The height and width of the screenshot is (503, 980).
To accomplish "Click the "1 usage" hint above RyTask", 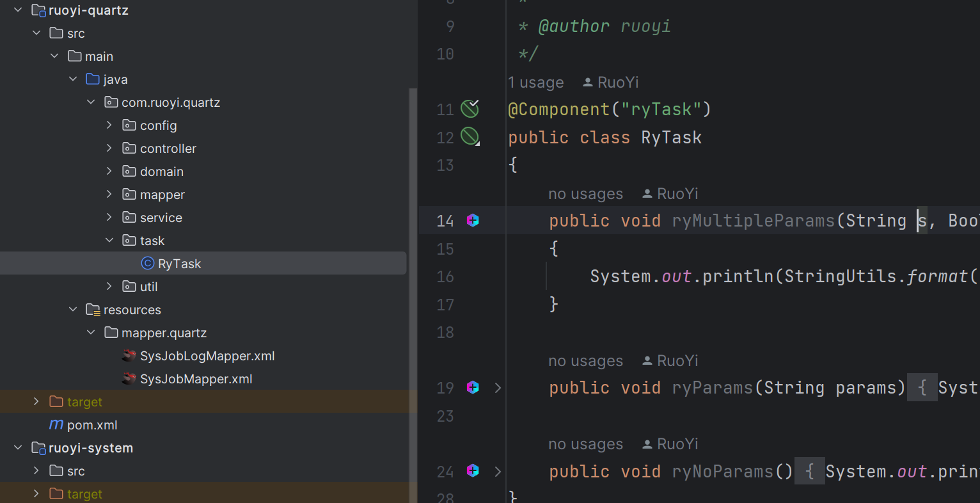I will 535,82.
